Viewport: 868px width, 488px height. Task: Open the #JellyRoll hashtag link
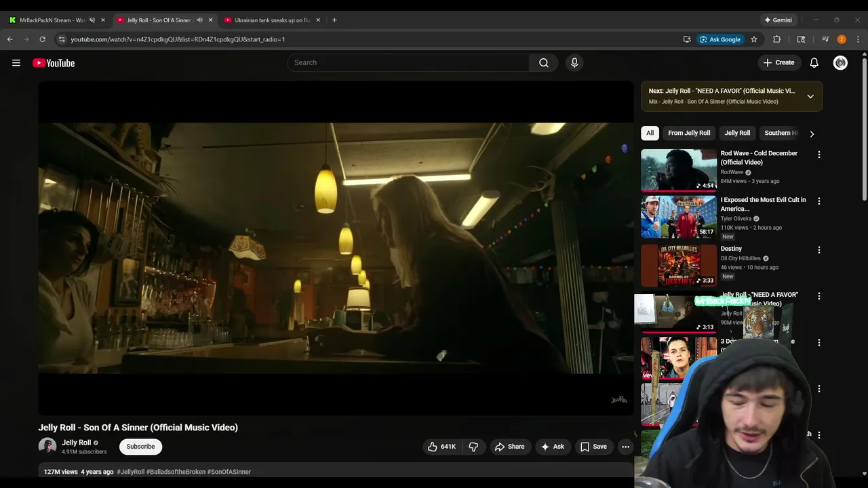130,472
